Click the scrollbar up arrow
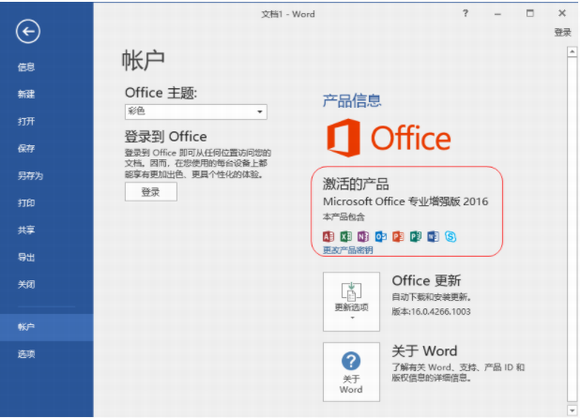 click(x=572, y=51)
